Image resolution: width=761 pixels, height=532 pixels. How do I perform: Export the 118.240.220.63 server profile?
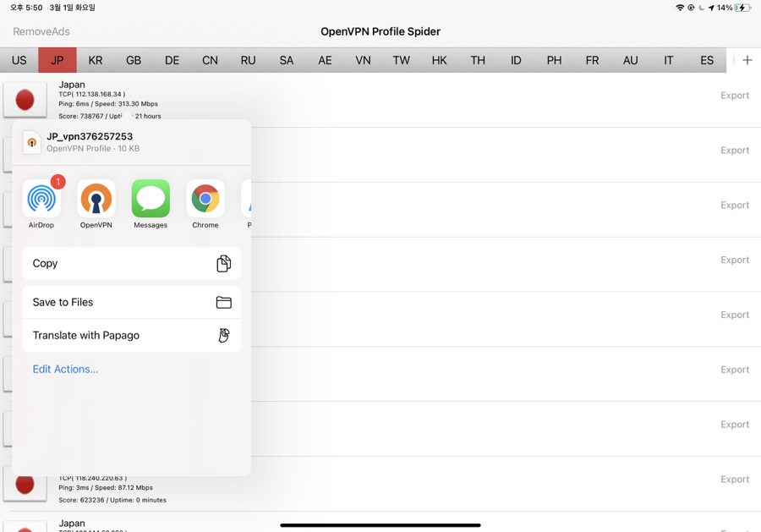[735, 480]
